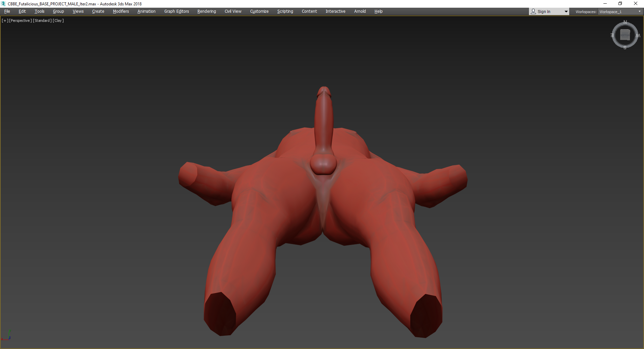644x349 pixels.
Task: Open the Help menu
Action: (378, 11)
